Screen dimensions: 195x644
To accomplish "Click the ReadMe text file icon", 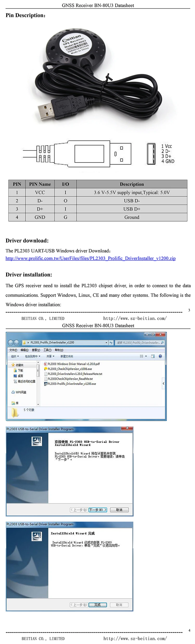I will point(45,379).
